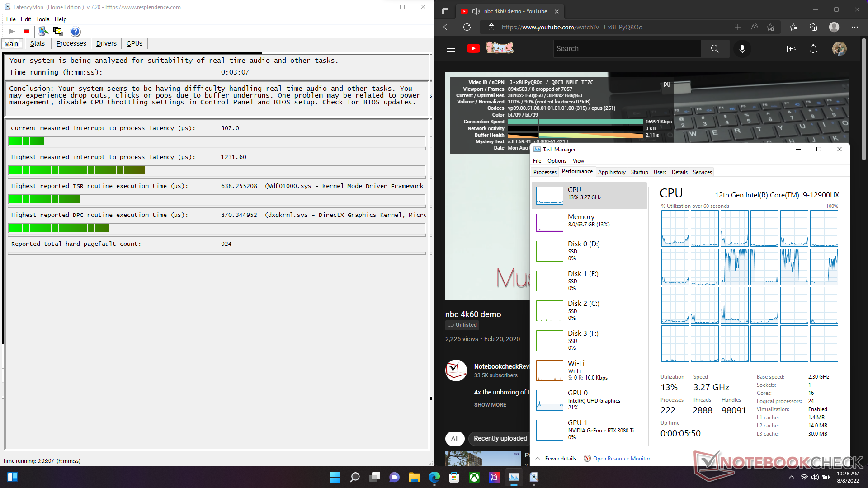Click the YouTube voice search microphone icon

[x=742, y=48]
